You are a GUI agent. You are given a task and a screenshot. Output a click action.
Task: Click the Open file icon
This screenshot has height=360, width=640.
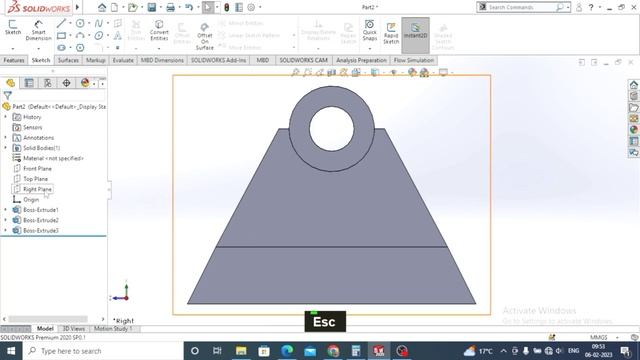pyautogui.click(x=132, y=7)
